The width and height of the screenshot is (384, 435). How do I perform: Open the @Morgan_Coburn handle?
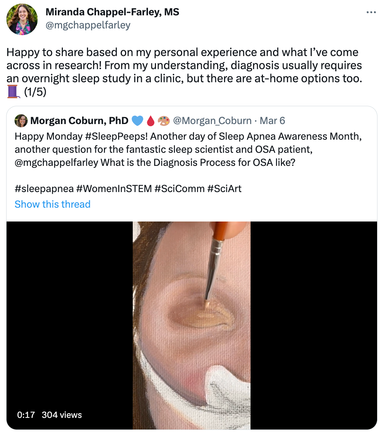pyautogui.click(x=212, y=121)
